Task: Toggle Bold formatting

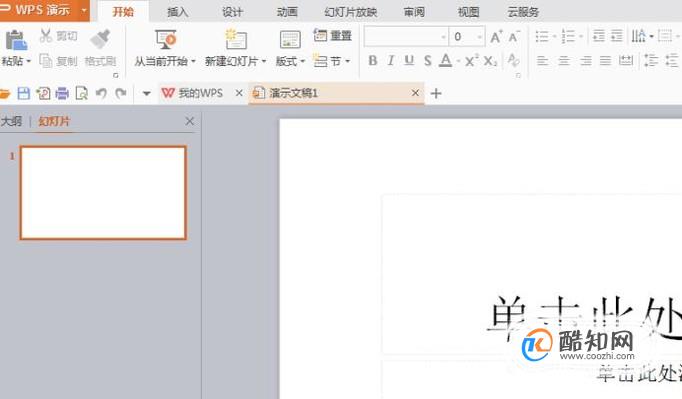Action: pos(372,60)
